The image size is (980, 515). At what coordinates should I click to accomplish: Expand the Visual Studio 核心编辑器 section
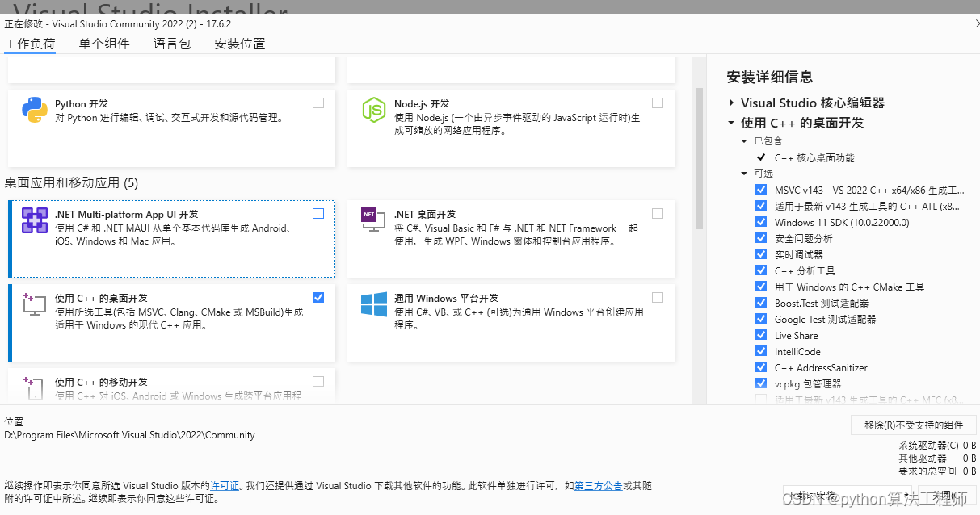point(731,103)
